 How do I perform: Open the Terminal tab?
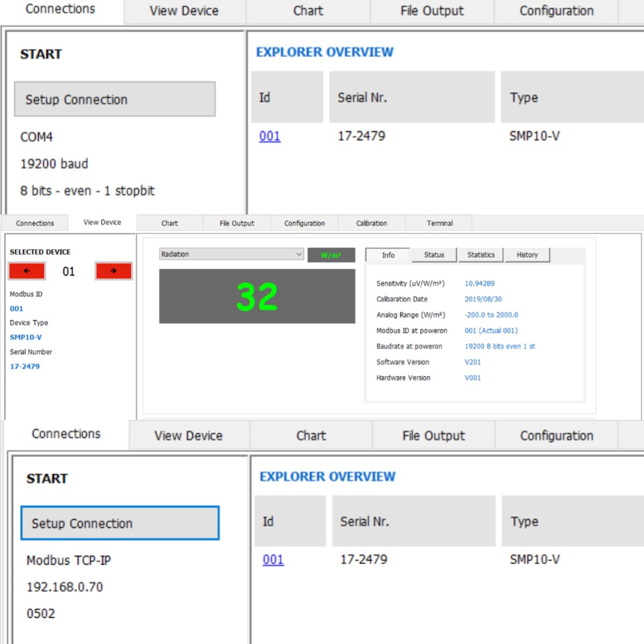(440, 223)
